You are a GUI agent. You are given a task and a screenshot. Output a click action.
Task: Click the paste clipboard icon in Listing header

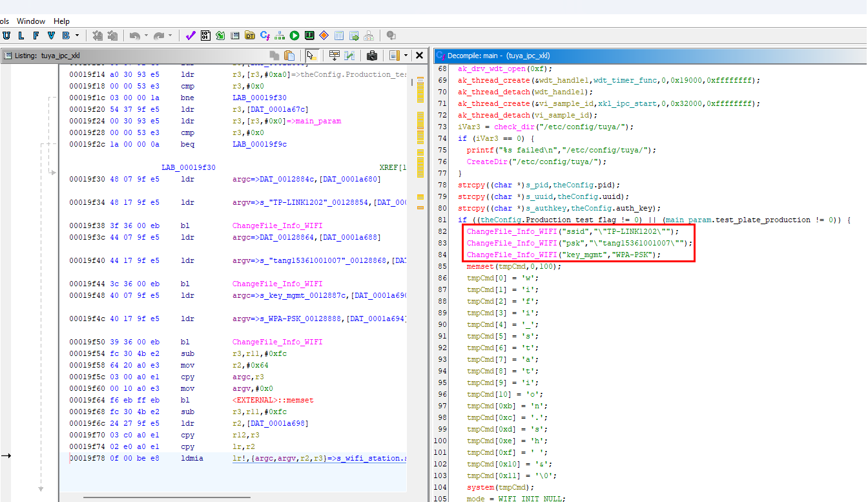coord(289,56)
